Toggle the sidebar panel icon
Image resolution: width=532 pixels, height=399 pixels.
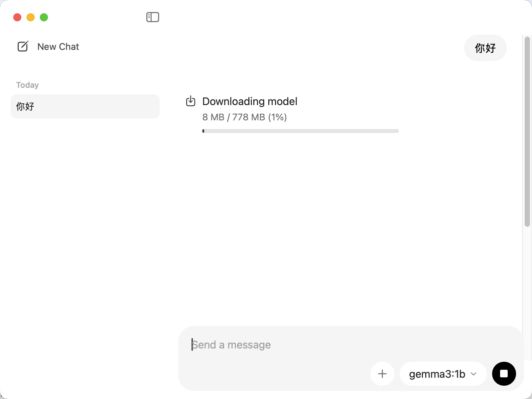[x=153, y=17]
